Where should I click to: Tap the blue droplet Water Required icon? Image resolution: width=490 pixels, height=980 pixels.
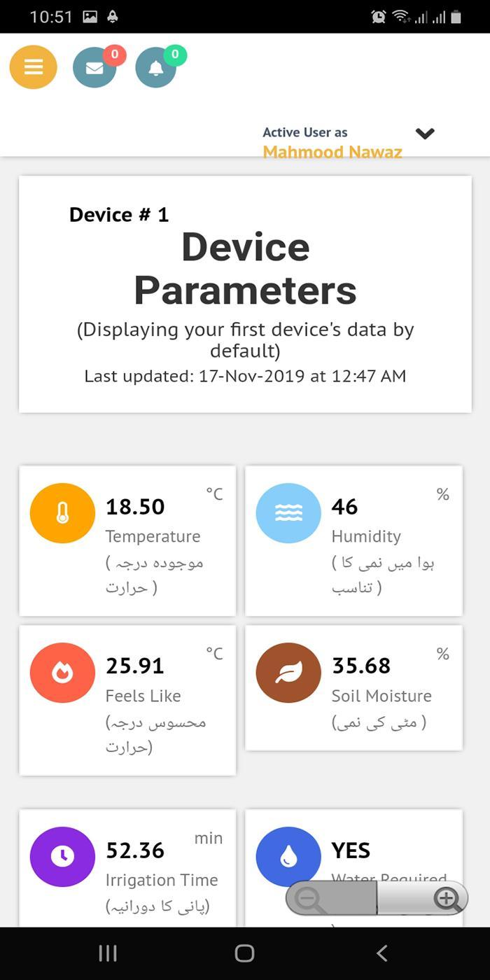pyautogui.click(x=288, y=857)
